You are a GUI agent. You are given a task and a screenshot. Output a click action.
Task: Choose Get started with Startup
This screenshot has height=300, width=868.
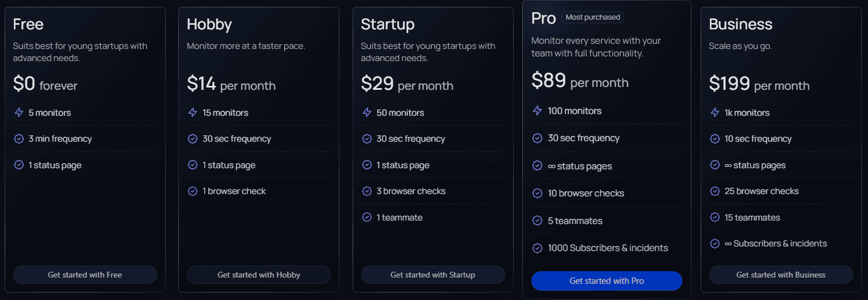(x=433, y=275)
